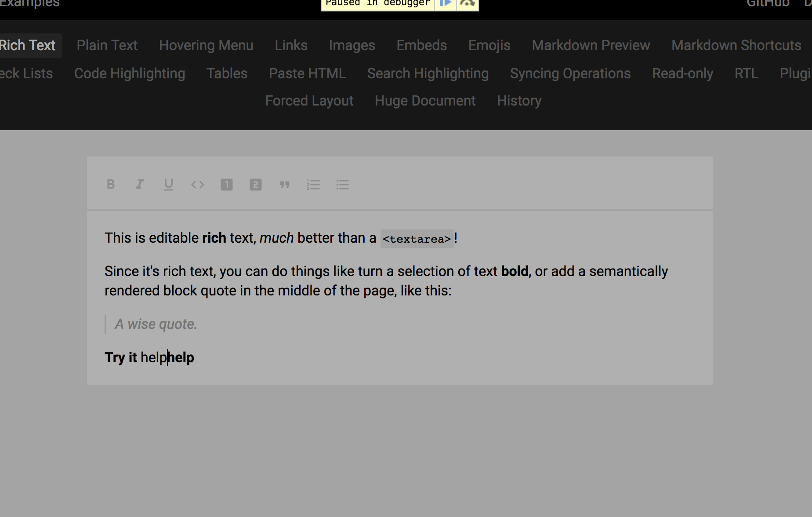Switch to the Huge Document example
Screen dimensions: 812x517
point(425,101)
